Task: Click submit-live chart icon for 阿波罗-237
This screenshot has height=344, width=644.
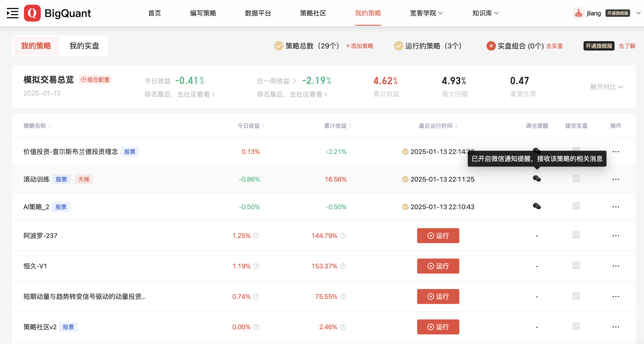Action: coord(576,235)
